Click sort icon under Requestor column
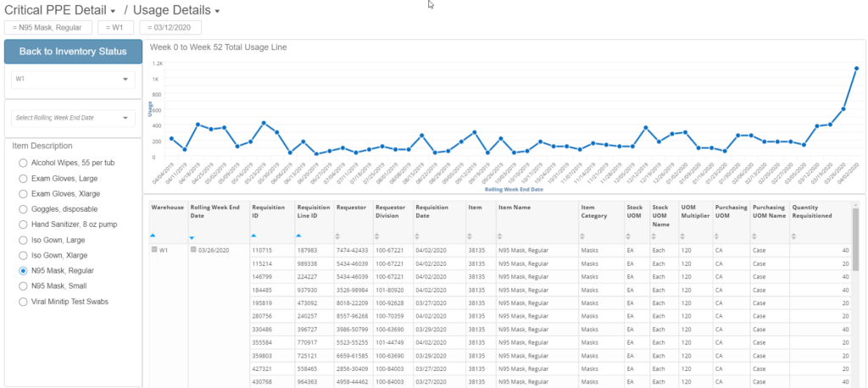 point(340,236)
